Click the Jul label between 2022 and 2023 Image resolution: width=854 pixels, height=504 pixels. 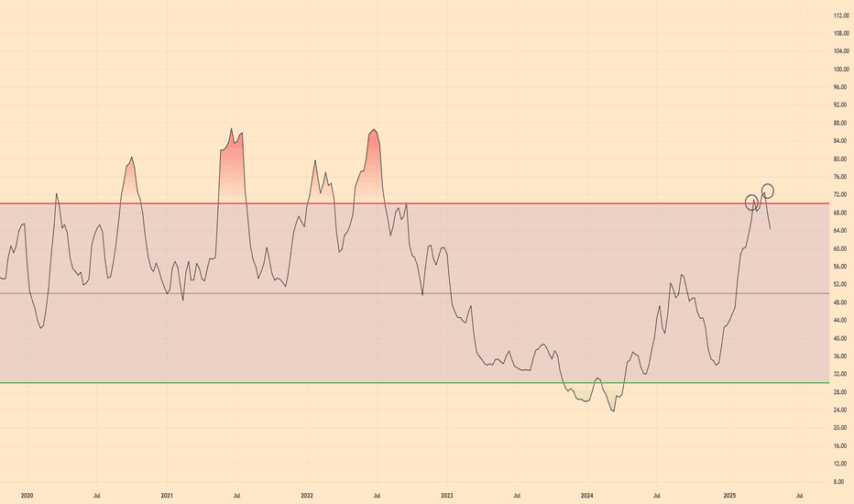377,496
